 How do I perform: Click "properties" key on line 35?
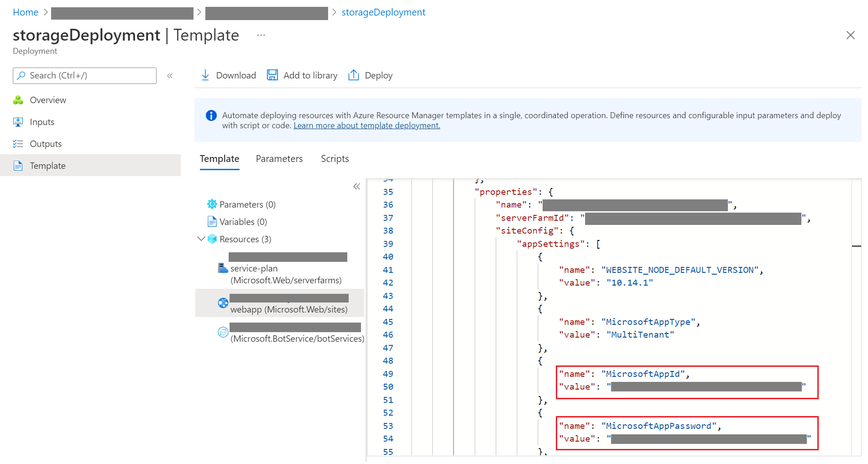[506, 192]
